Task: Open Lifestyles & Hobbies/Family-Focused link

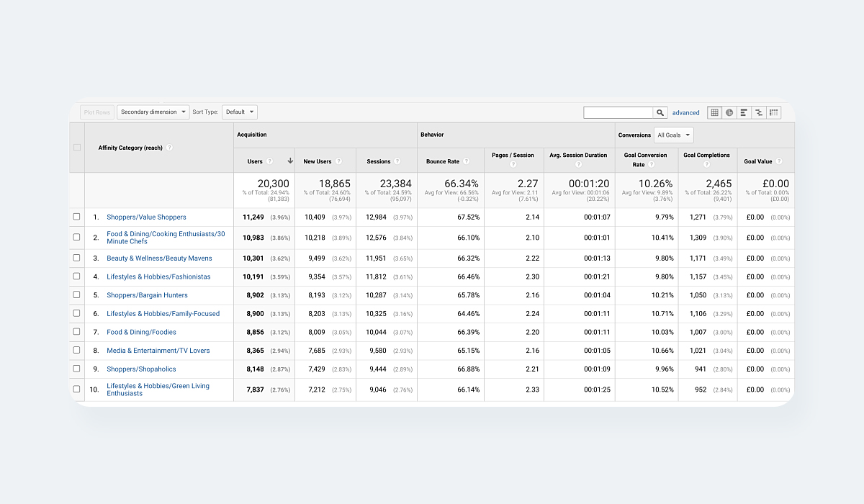Action: [x=163, y=314]
